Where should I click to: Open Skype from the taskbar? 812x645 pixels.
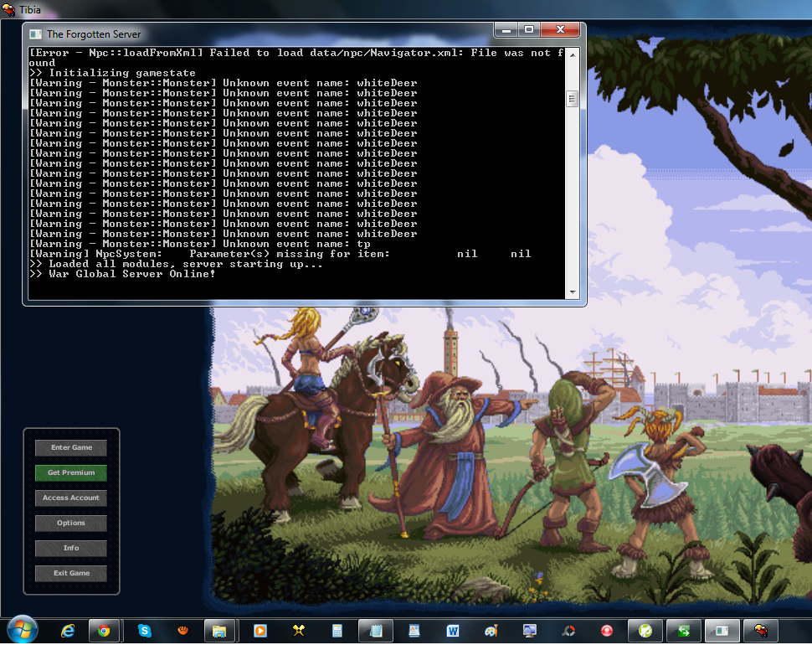(x=145, y=631)
